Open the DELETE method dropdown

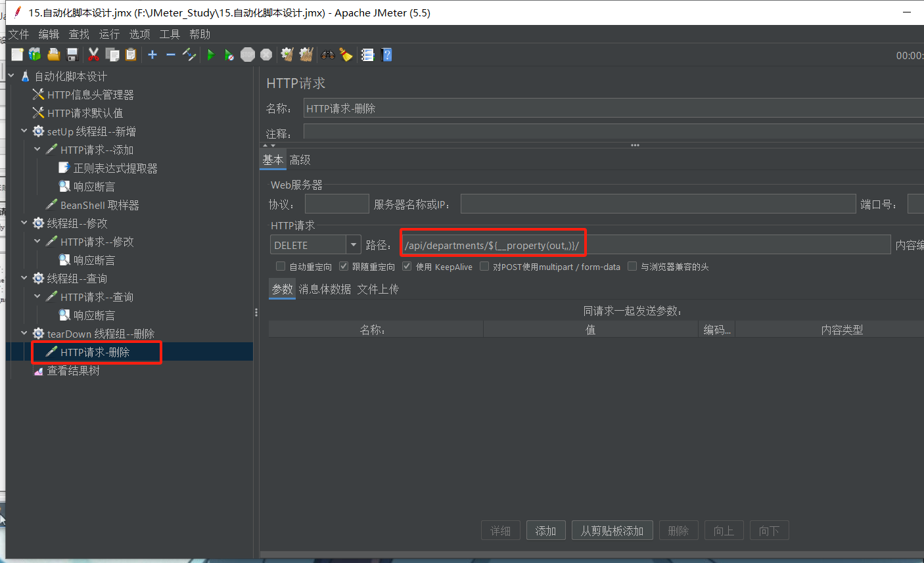(x=354, y=245)
